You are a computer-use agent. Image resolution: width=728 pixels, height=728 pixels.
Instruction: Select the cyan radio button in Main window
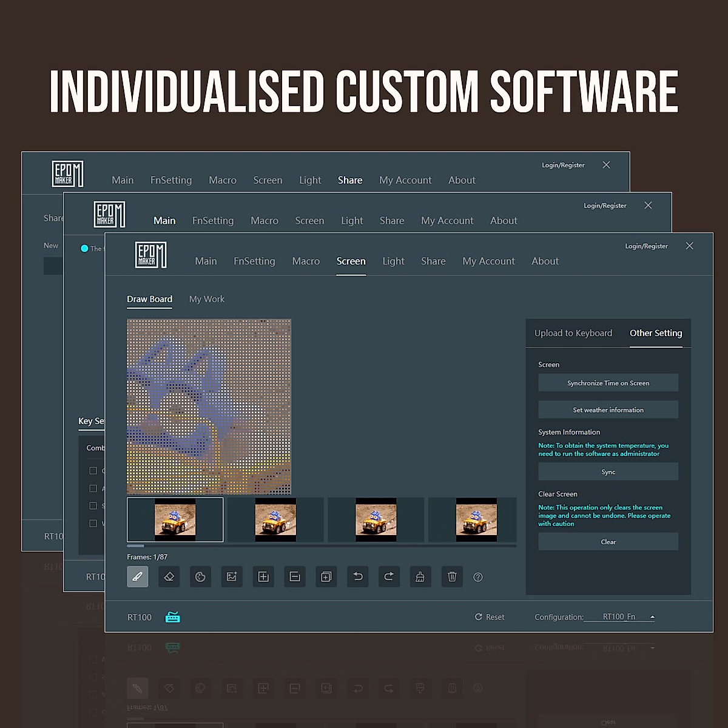tap(85, 248)
